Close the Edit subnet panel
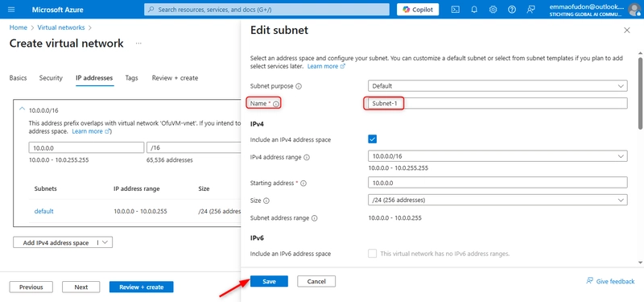This screenshot has width=644, height=302. click(x=627, y=30)
